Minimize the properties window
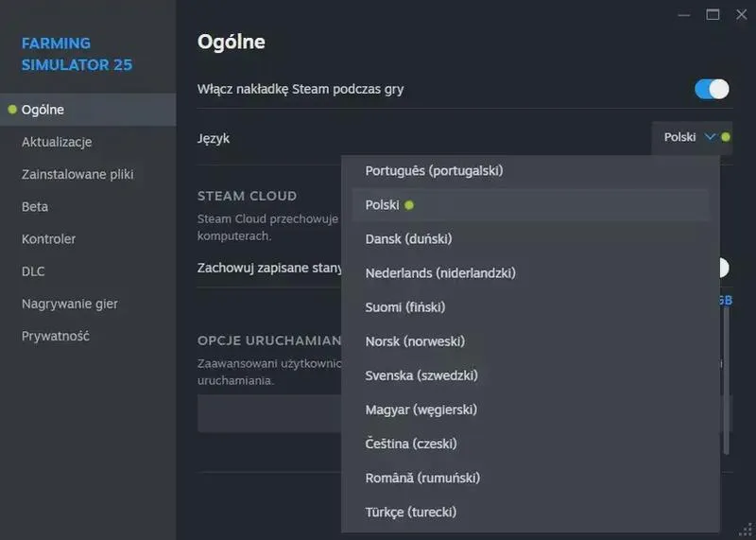The image size is (756, 540). (x=683, y=15)
